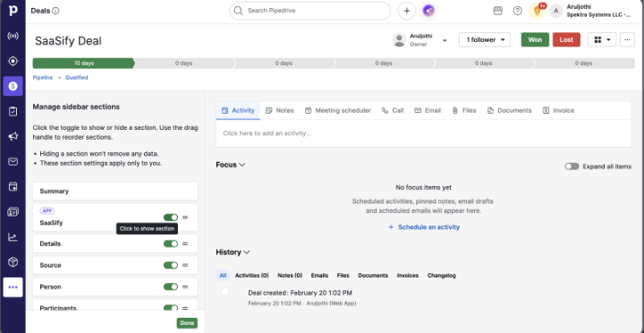
Task: Open the AI sparkle assistant icon
Action: click(x=428, y=11)
